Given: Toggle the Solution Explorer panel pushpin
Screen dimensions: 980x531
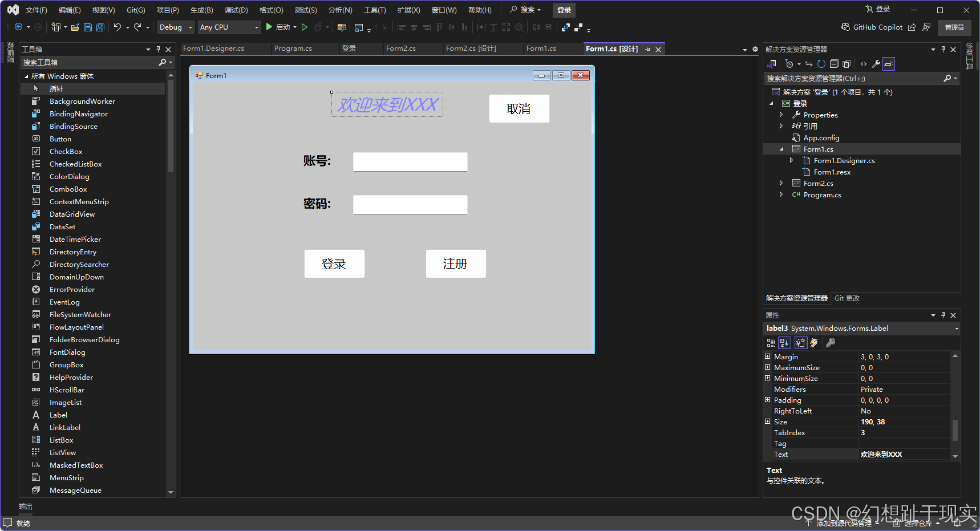Looking at the screenshot, I should pyautogui.click(x=943, y=50).
